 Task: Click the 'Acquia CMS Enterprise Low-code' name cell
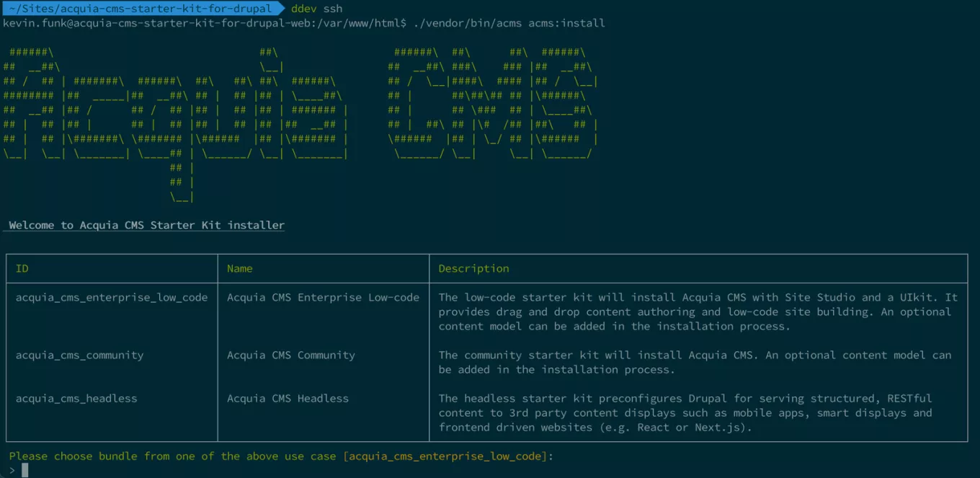(x=323, y=297)
